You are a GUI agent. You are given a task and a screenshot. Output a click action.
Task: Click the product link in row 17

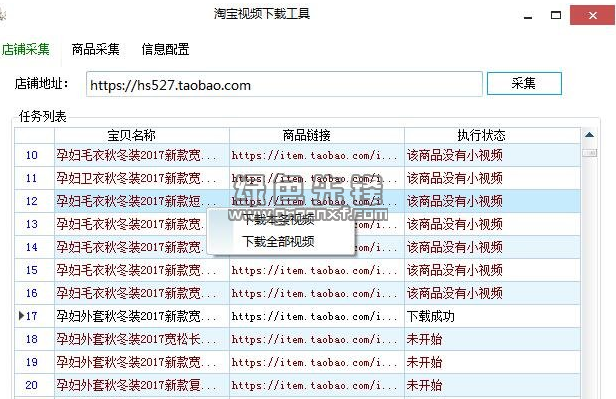[314, 316]
